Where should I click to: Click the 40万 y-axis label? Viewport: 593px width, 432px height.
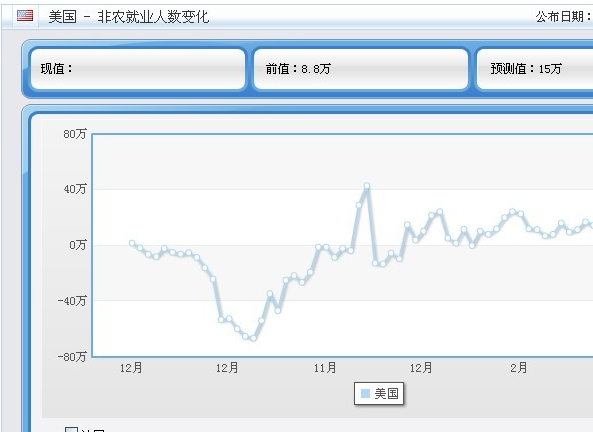75,189
